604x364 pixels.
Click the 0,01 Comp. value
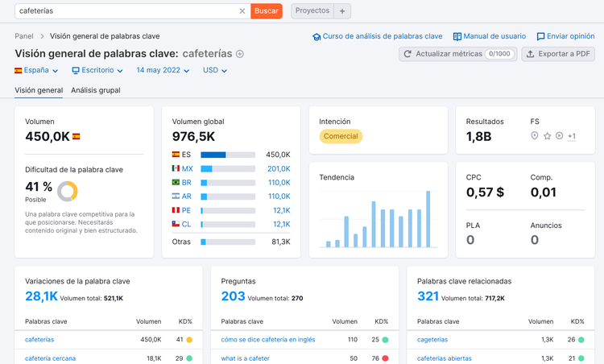coord(543,192)
